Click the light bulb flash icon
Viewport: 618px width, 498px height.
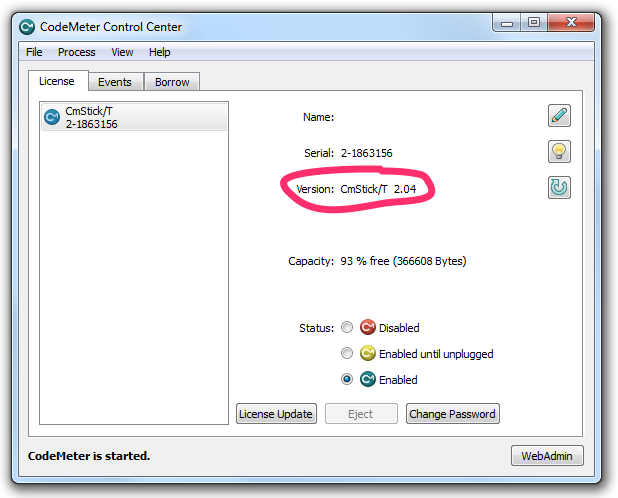click(559, 151)
